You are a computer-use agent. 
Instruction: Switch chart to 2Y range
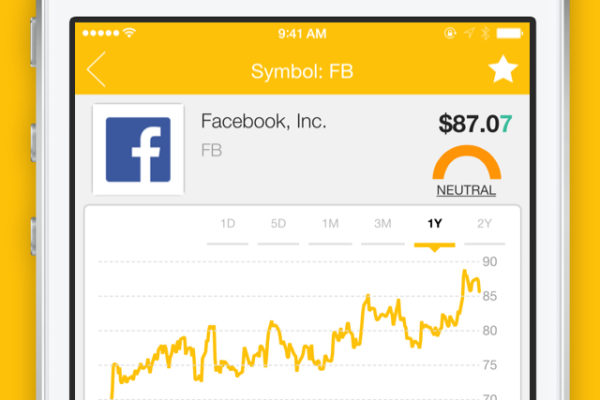click(484, 224)
